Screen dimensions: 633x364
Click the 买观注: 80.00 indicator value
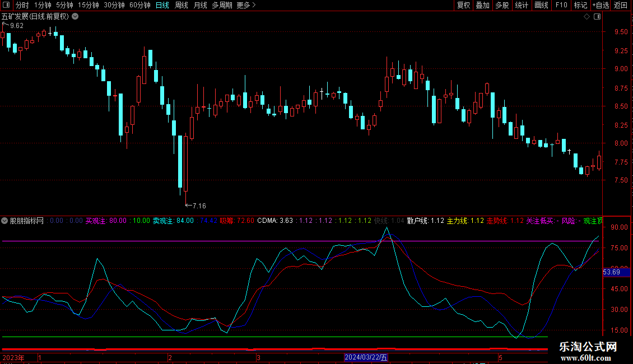pyautogui.click(x=106, y=221)
